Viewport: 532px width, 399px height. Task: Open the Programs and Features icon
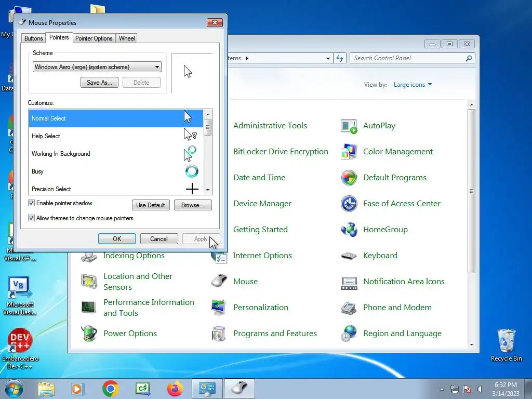point(218,334)
